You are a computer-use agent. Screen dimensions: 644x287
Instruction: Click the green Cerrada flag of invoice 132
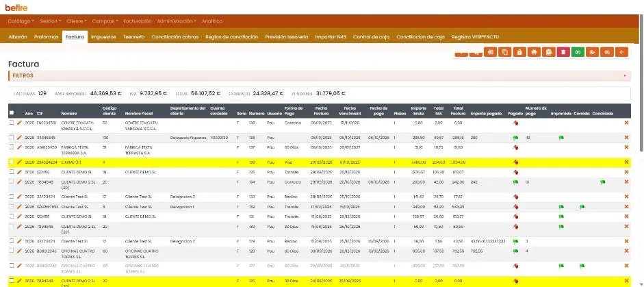[x=582, y=208]
